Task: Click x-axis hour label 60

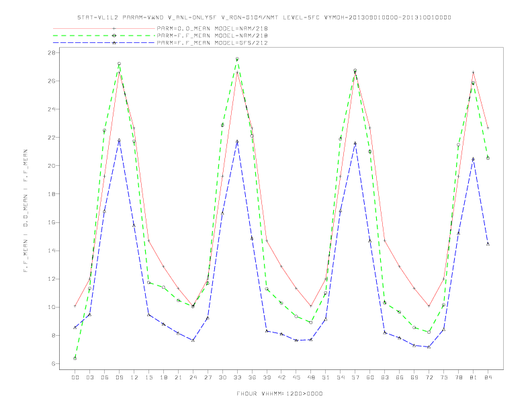Action: pyautogui.click(x=370, y=377)
